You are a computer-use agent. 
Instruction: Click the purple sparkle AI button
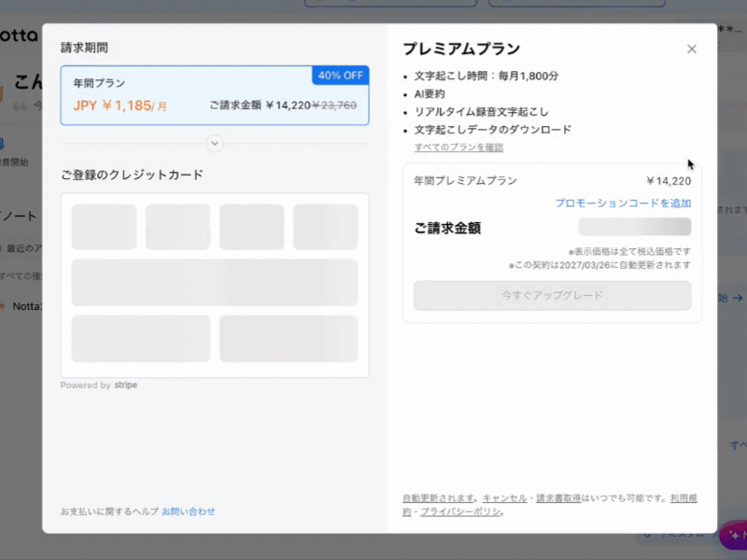coord(733,535)
